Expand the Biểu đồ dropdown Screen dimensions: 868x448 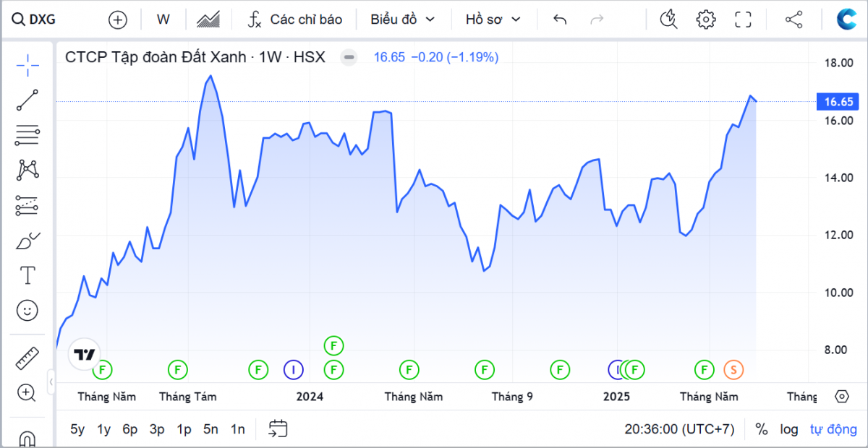click(x=403, y=20)
